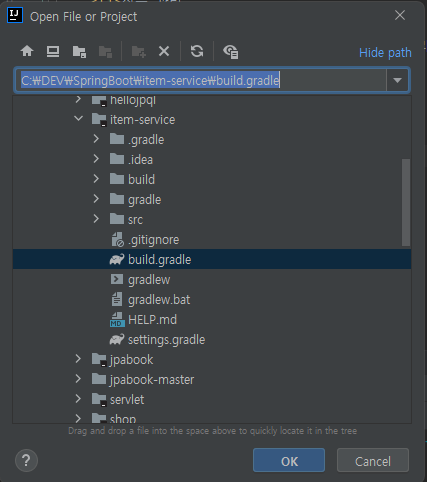Screen dimensions: 427x482
Task: Select the .gradle folder row
Action: (212, 139)
